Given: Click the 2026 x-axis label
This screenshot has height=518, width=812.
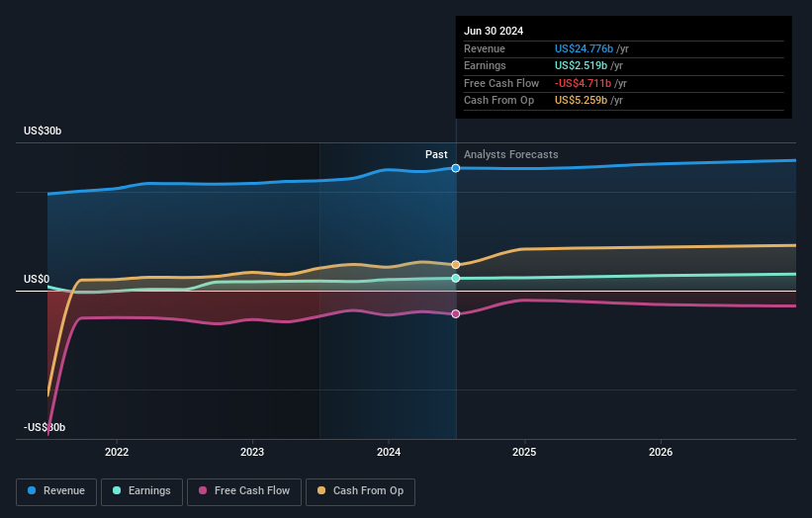Looking at the screenshot, I should point(661,452).
